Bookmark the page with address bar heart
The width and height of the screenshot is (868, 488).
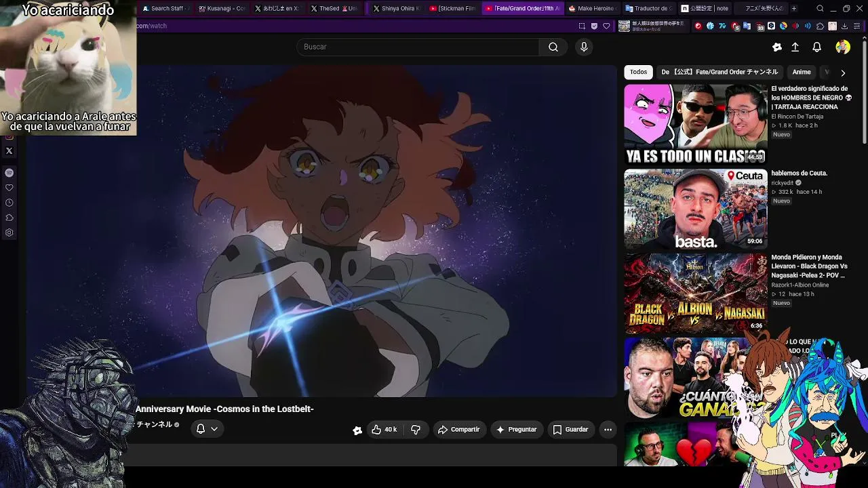[x=607, y=26]
